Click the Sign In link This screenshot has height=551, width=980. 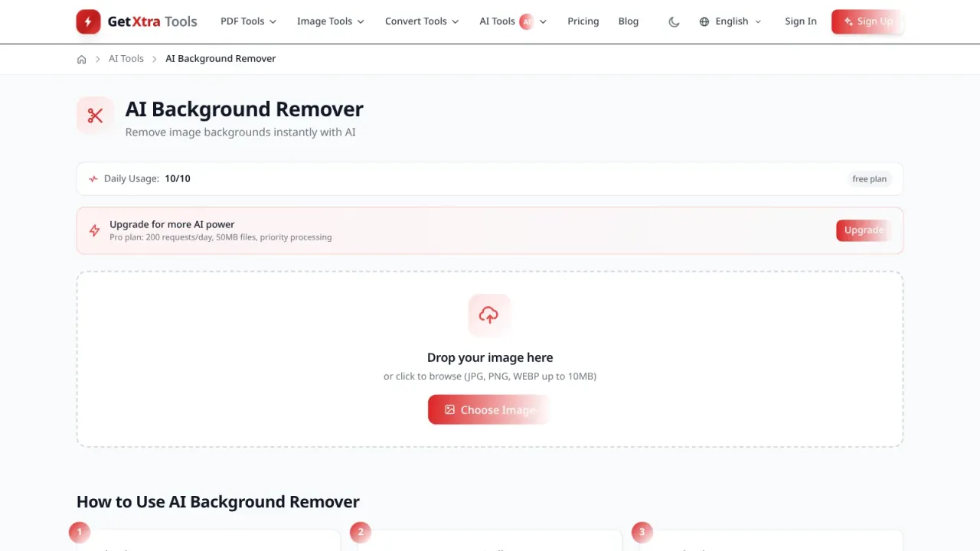pos(801,21)
